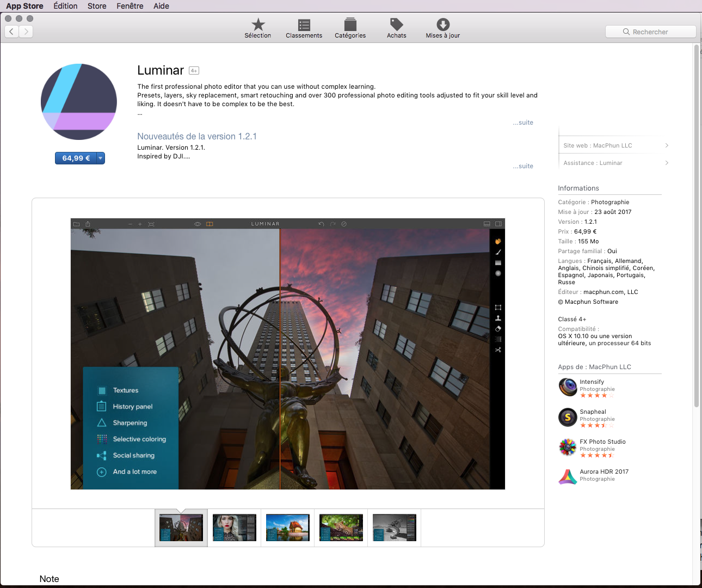Click the Luminar app title
This screenshot has width=702, height=588.
click(161, 70)
